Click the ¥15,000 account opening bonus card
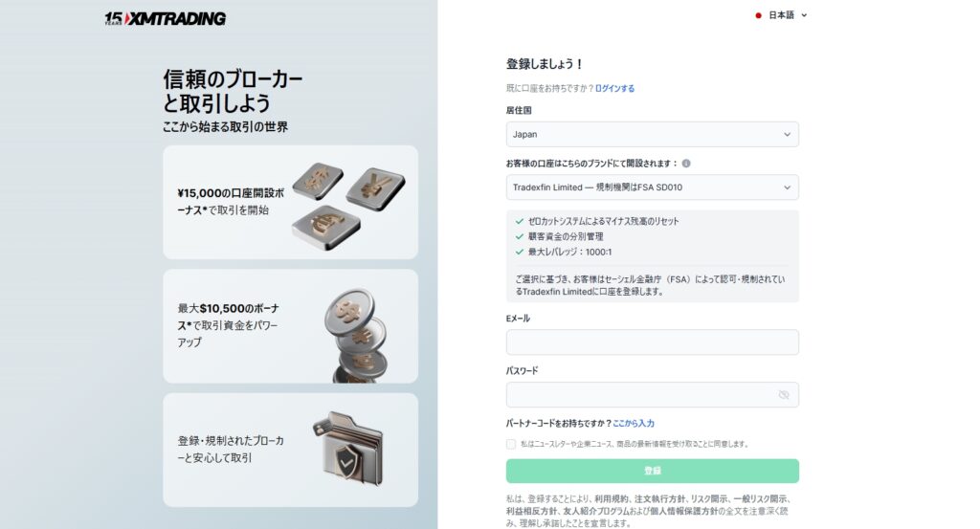Viewport: 980px width, 529px height. tap(291, 203)
